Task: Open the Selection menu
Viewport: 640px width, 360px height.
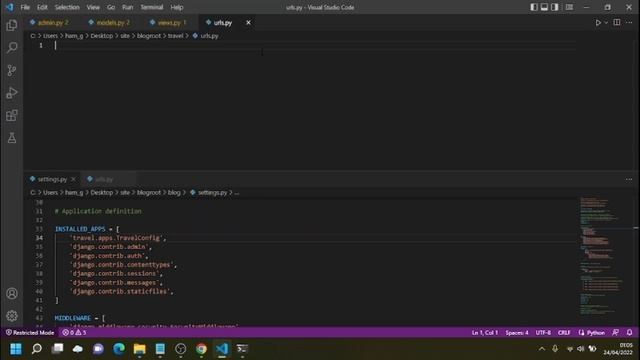Action: point(67,7)
